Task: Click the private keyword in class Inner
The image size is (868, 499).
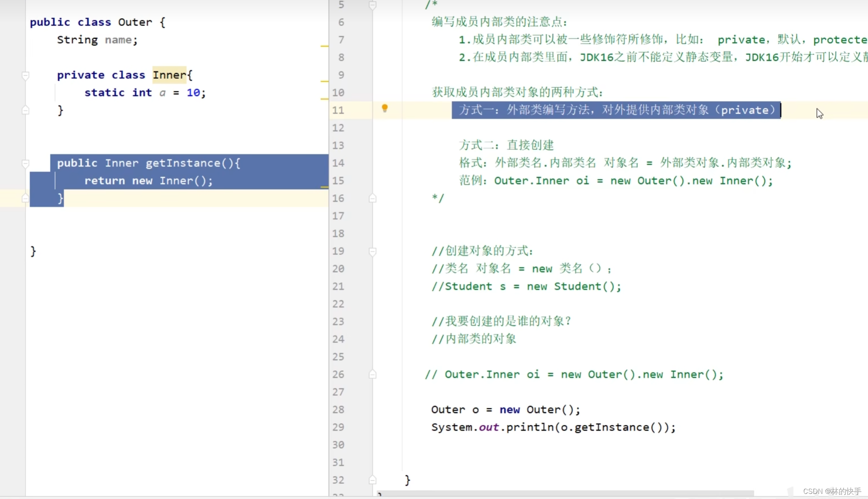Action: coord(80,75)
